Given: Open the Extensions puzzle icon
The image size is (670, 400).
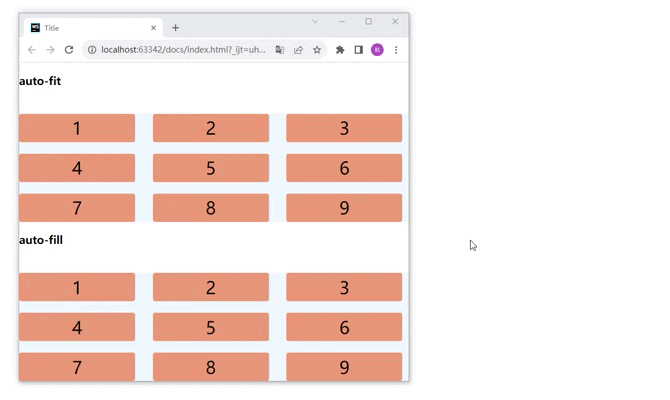Looking at the screenshot, I should (340, 50).
